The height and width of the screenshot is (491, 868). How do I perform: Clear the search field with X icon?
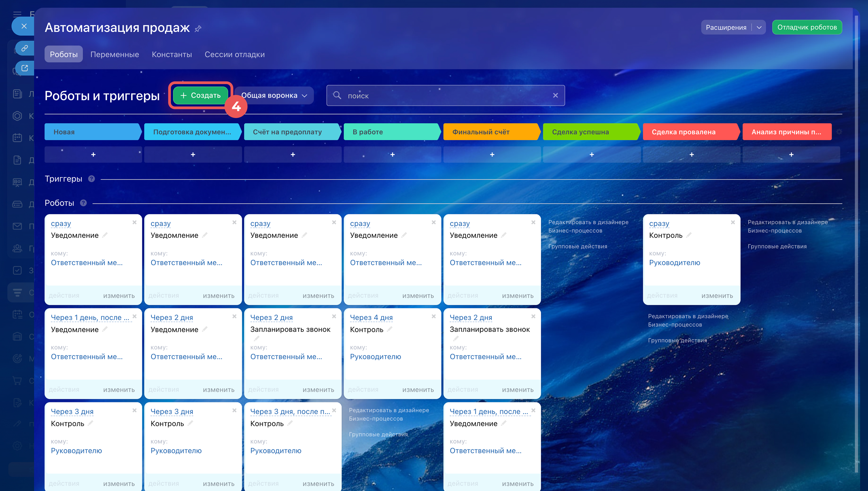point(555,95)
